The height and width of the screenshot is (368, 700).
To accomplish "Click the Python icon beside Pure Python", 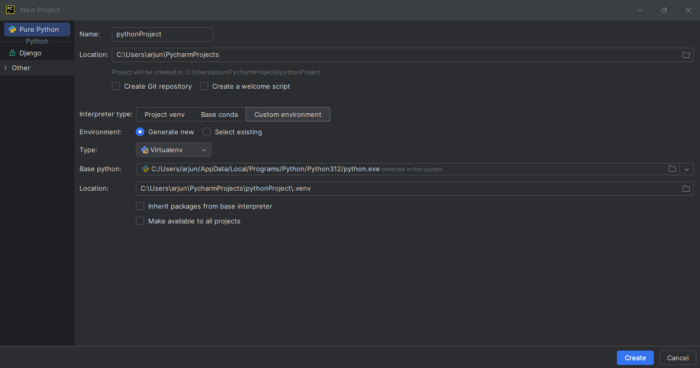I will (x=12, y=29).
